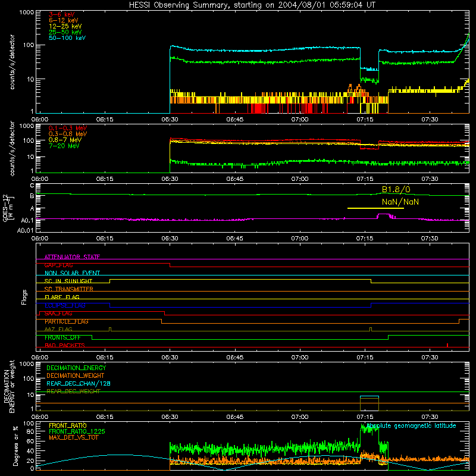This screenshot has width=476, height=476.
Task: Click the green FRONT_RATIO_1225 legend label
Action: 77,431
